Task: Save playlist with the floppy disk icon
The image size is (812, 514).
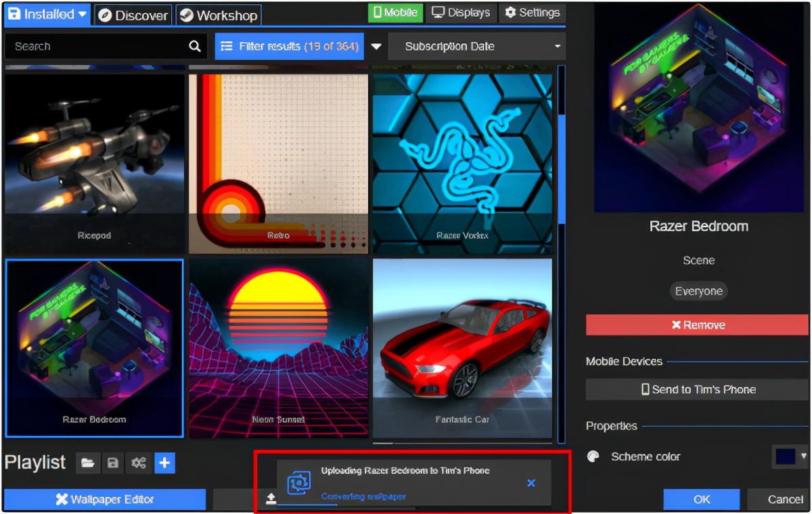Action: [113, 463]
